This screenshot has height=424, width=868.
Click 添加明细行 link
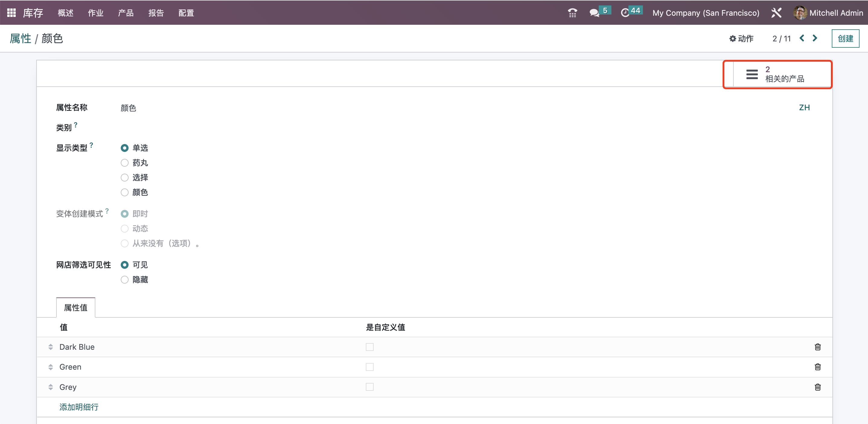tap(79, 407)
